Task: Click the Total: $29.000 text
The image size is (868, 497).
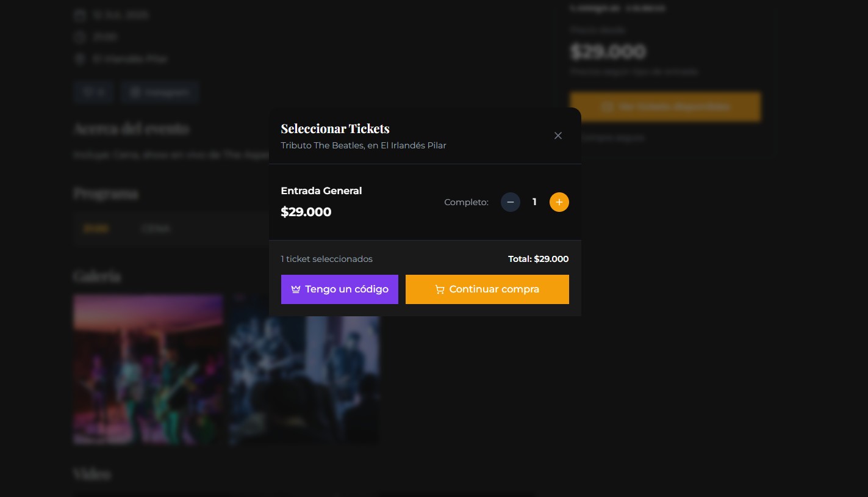Action: (x=539, y=259)
